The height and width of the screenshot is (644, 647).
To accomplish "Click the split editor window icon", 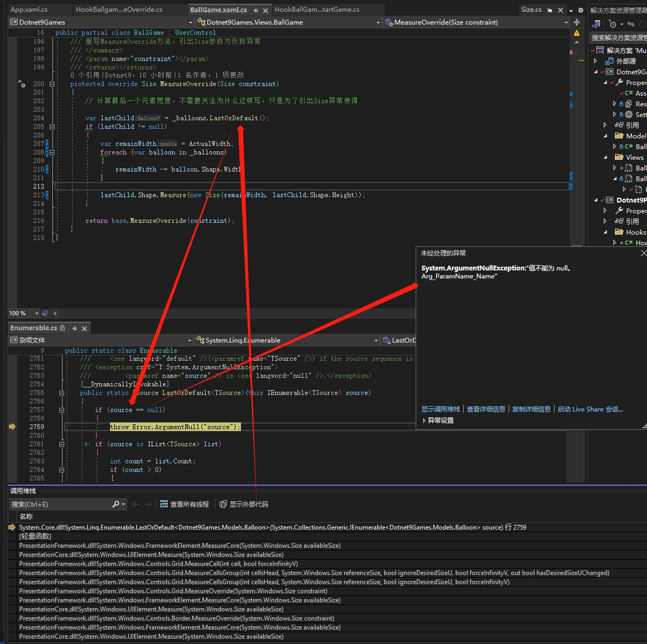I will click(x=576, y=22).
